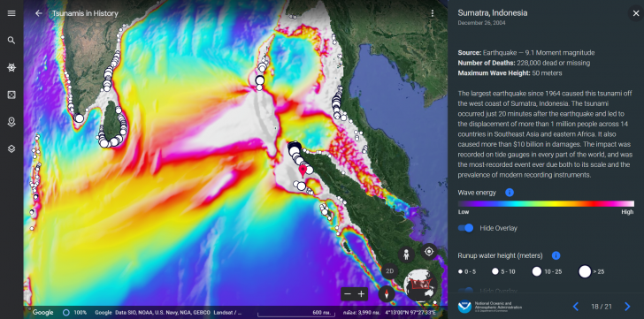Open the Search magnifier in sidebar
The image size is (644, 319).
click(11, 40)
